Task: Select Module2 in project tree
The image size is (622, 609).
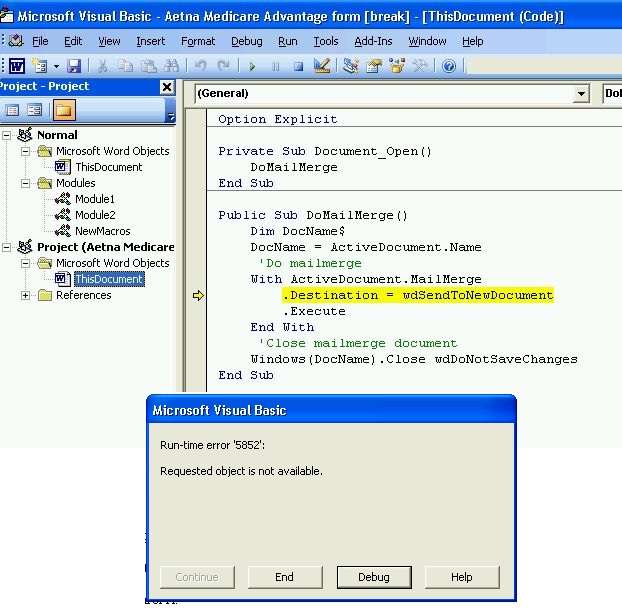Action: (x=95, y=215)
